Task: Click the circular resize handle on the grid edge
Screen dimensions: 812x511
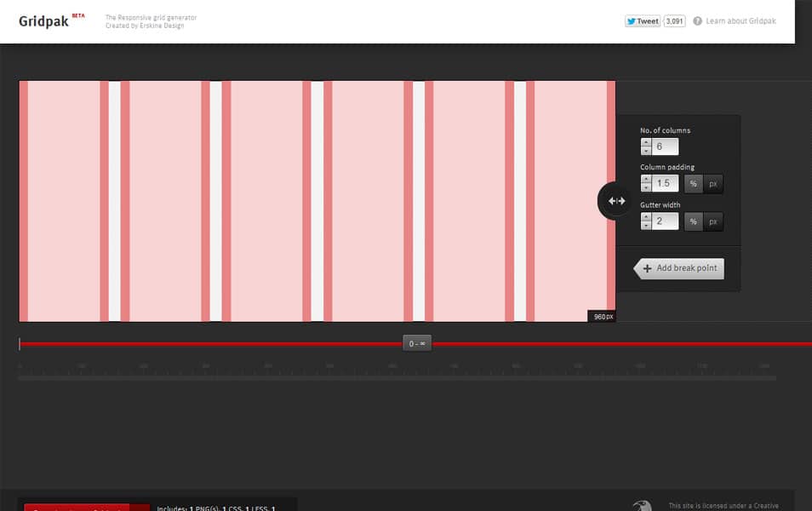Action: tap(615, 200)
